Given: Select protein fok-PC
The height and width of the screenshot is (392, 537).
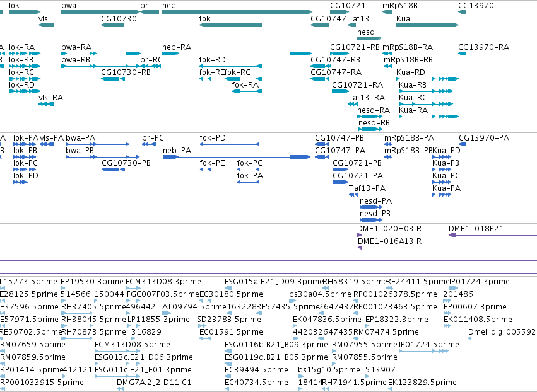Looking at the screenshot, I should [250, 163].
